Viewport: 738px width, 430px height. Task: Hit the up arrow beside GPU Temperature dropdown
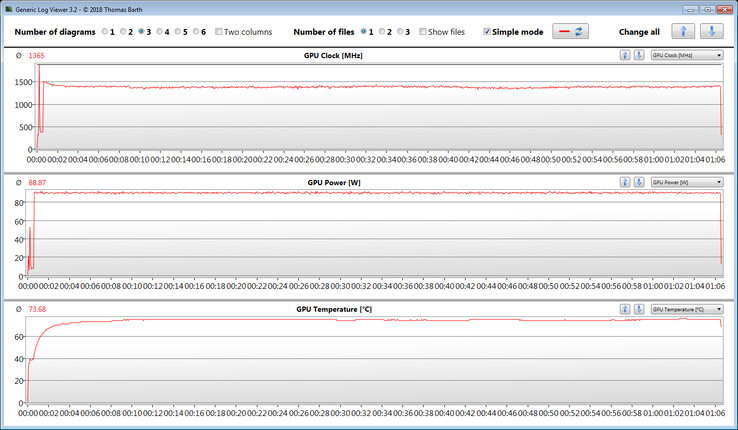tap(625, 310)
